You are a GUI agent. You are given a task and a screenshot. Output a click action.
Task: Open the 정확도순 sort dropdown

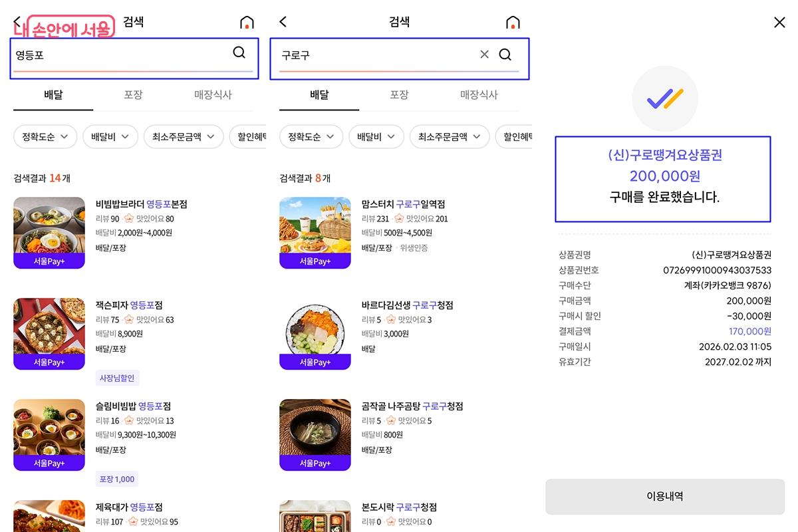click(45, 136)
